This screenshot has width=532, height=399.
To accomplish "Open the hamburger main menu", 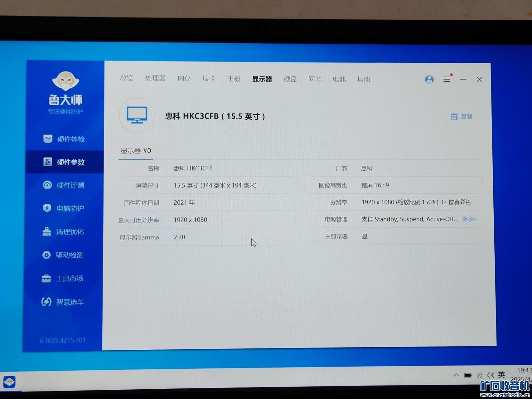I will pos(447,79).
